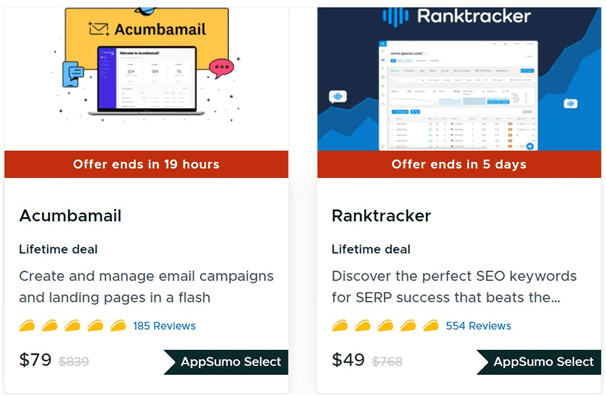Screen dimensions: 606x397
Task: Open the Ranktracker product image
Action: pos(459,79)
